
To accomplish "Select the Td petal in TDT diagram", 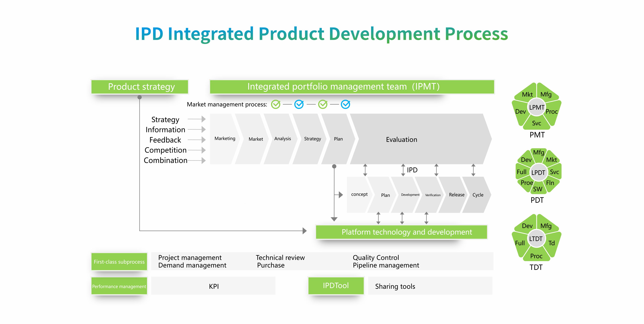I will pos(552,243).
